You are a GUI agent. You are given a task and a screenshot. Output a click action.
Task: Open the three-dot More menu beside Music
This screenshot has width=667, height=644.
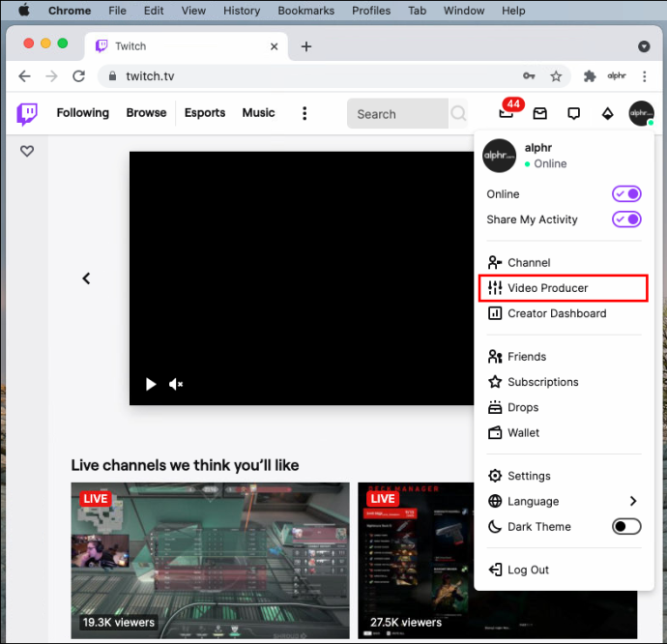point(304,113)
